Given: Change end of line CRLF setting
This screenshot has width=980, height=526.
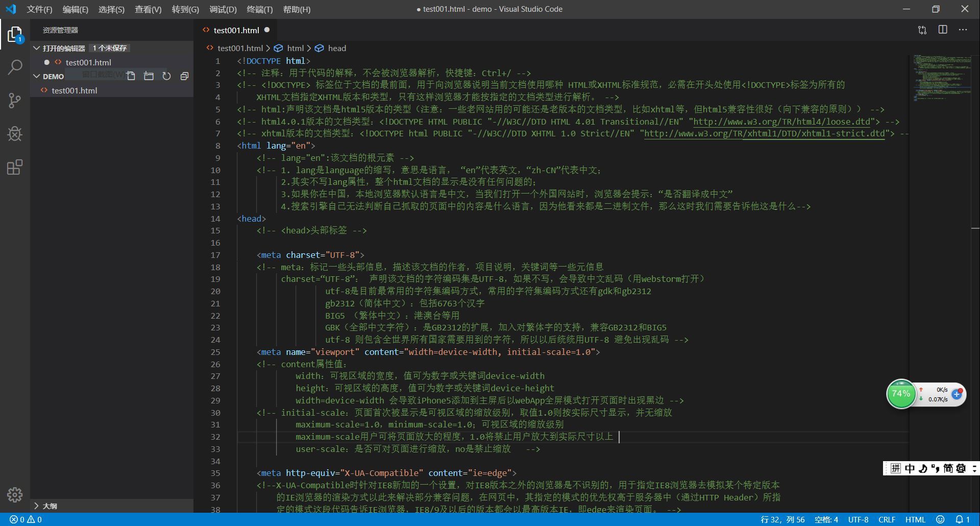Looking at the screenshot, I should 887,519.
